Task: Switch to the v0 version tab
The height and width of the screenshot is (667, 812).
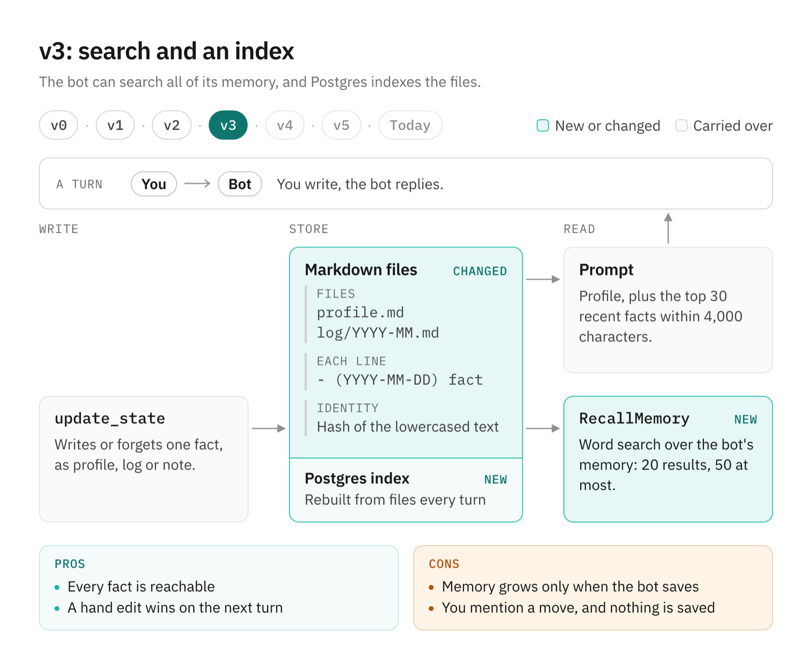Action: pos(58,125)
